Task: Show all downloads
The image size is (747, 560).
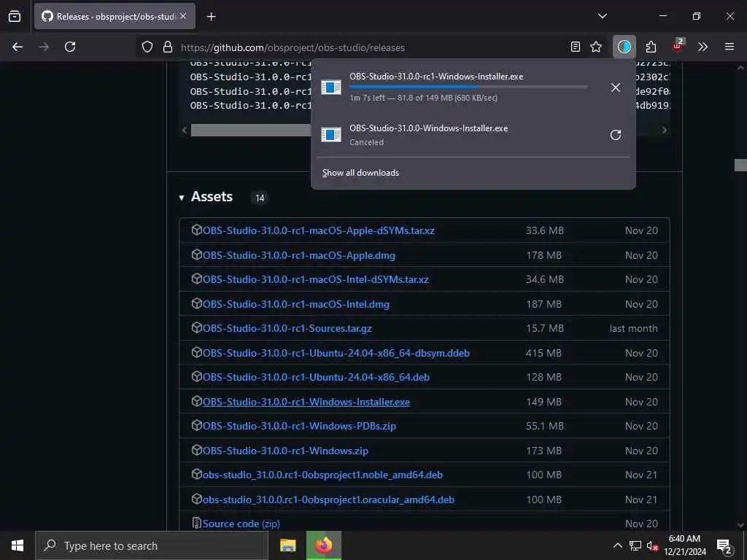Action: coord(360,173)
